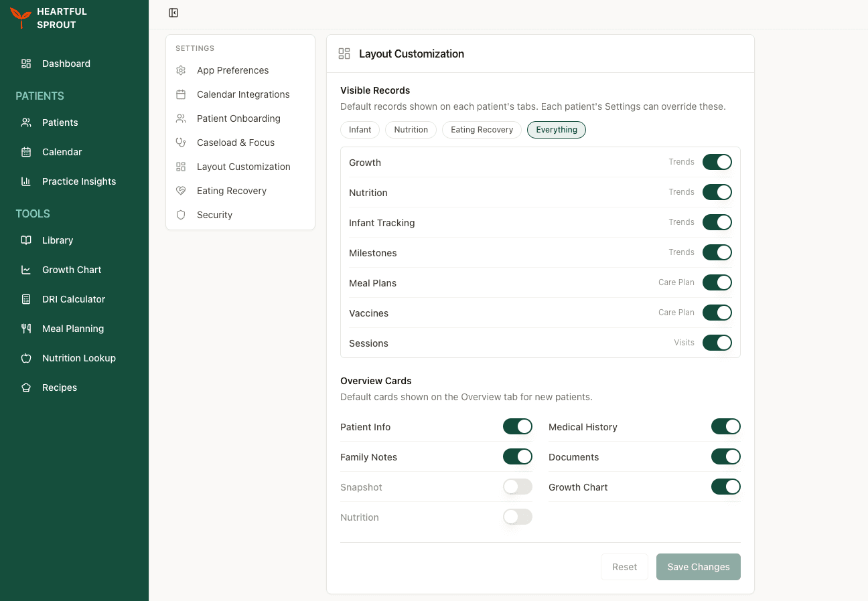Screen dimensions: 868x601
Task: Click the Layout Customization icon in the settings list
Action: (181, 167)
